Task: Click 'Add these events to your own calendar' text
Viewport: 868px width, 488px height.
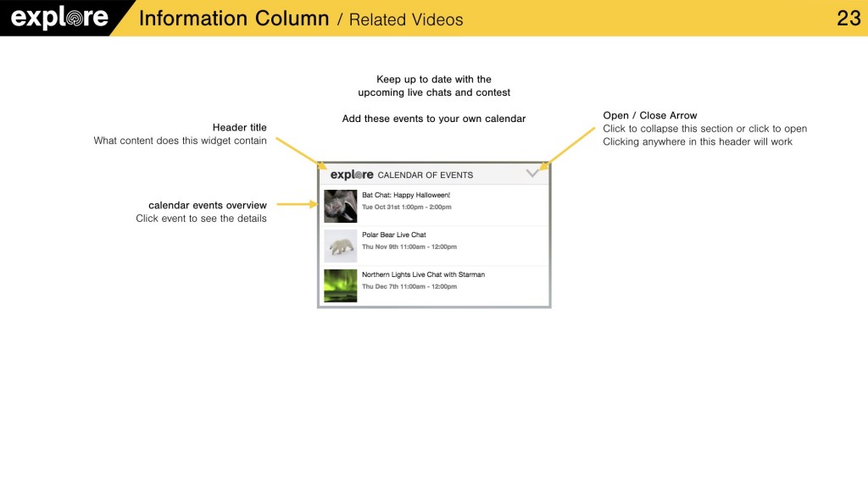Action: tap(434, 119)
